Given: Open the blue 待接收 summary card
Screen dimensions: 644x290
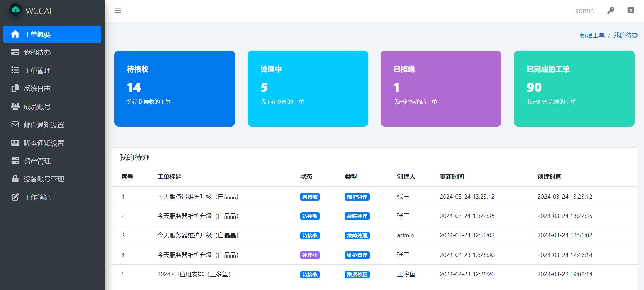Looking at the screenshot, I should click(x=175, y=89).
